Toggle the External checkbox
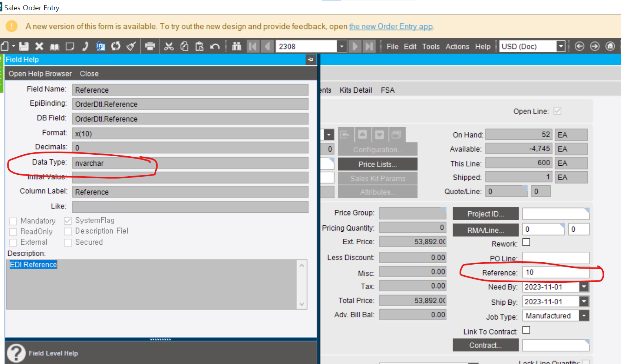 13,242
